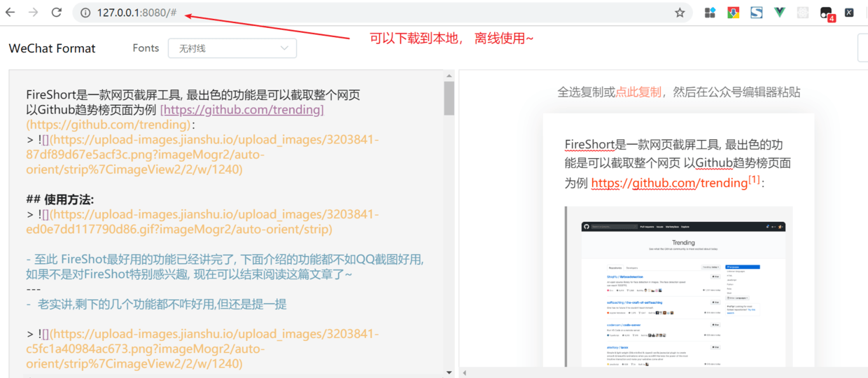Open the Fonts dropdown showing 无衬线
This screenshot has width=868, height=378.
point(232,48)
